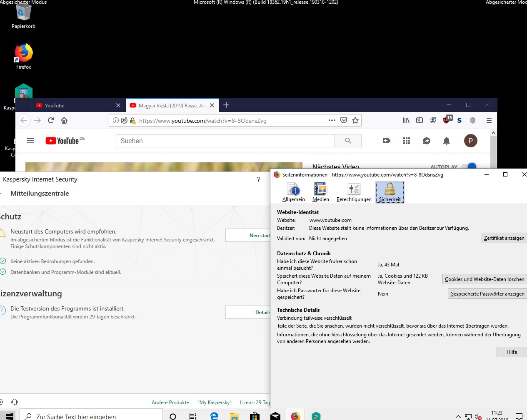This screenshot has width=527, height=420.
Task: Open the YouTube notifications bell
Action: click(447, 141)
